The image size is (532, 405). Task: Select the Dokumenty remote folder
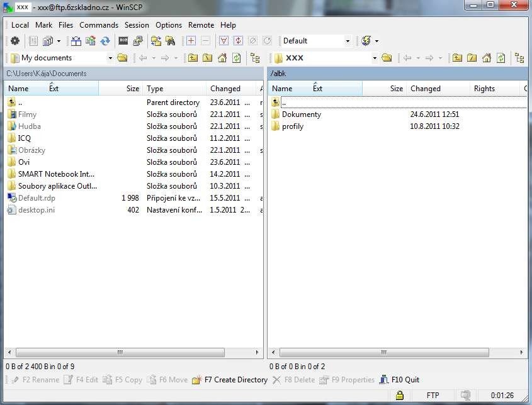click(x=302, y=114)
